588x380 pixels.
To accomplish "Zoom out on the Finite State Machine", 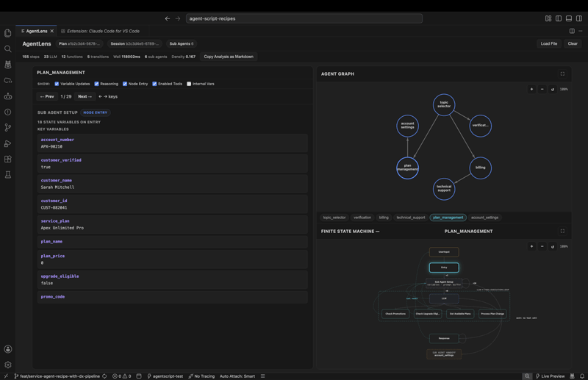I will point(542,246).
